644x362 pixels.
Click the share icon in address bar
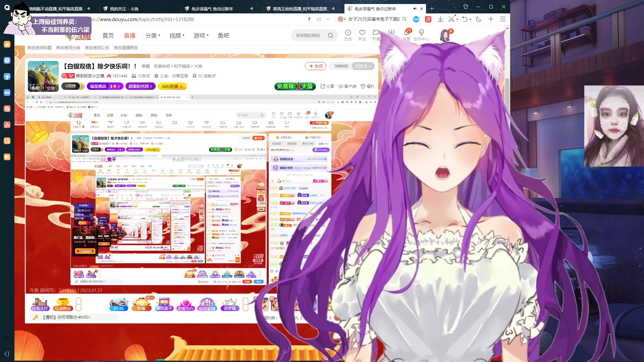coord(319,19)
